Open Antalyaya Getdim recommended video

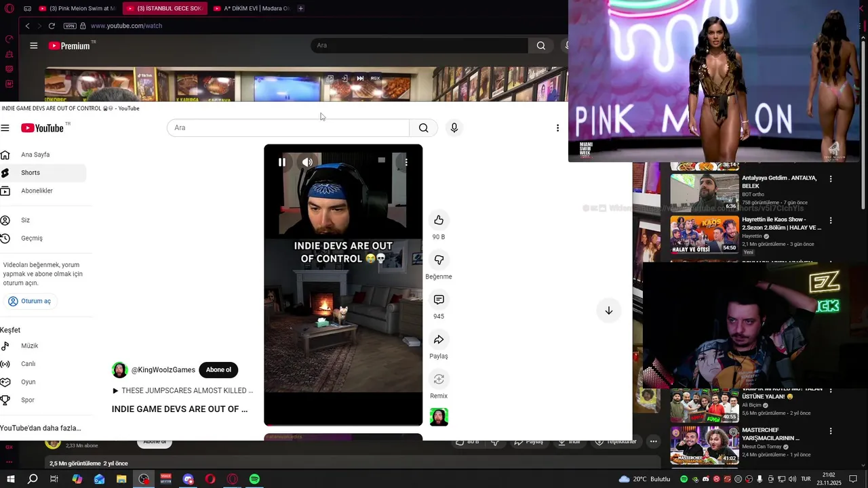(705, 193)
